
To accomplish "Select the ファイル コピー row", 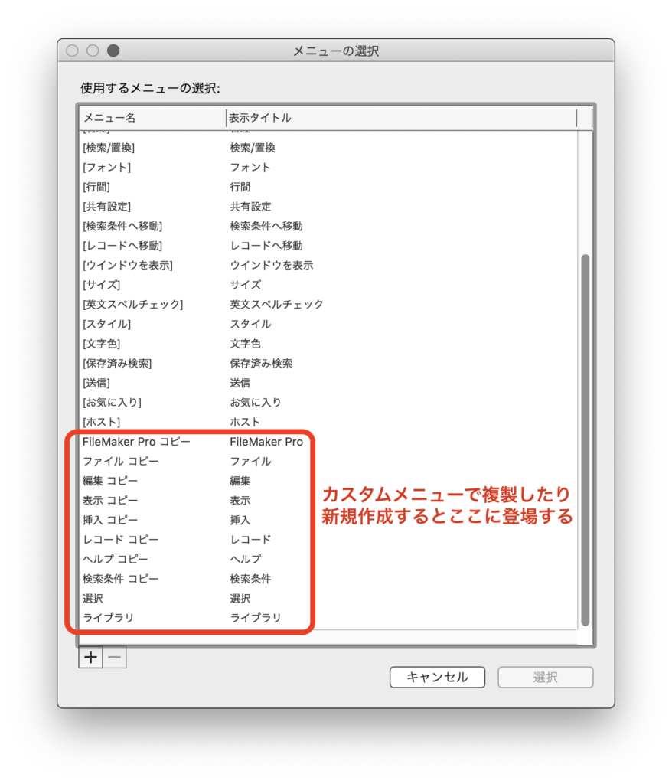I will [328, 461].
